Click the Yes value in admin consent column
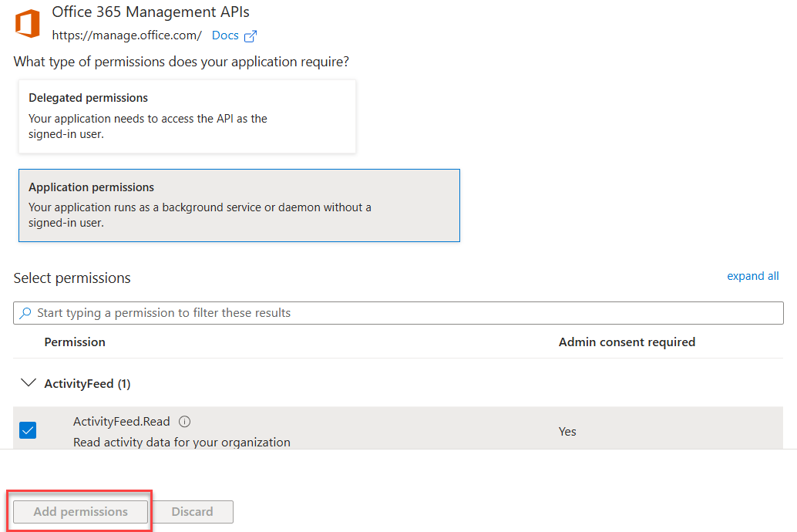 coord(567,431)
